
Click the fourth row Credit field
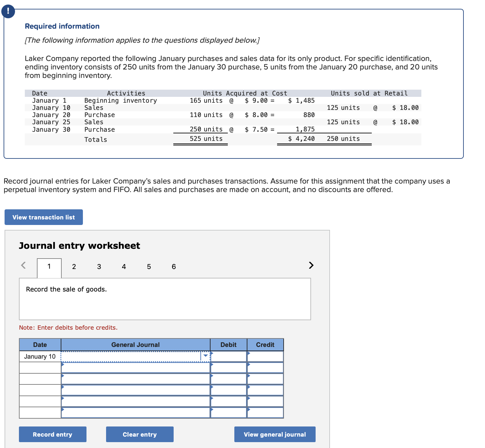click(265, 390)
